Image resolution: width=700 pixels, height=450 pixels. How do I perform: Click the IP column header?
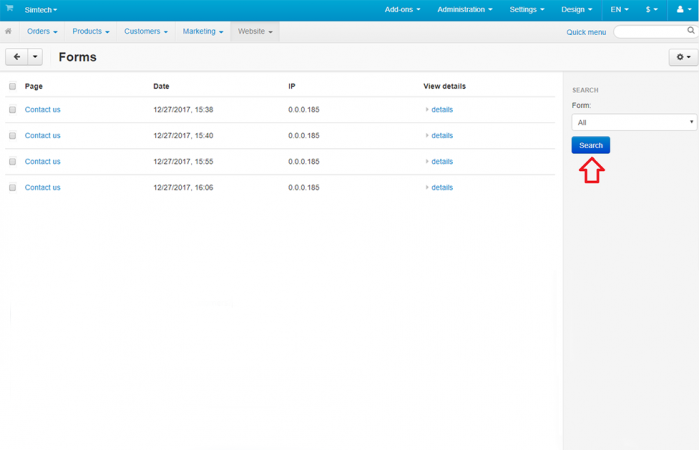(x=292, y=86)
